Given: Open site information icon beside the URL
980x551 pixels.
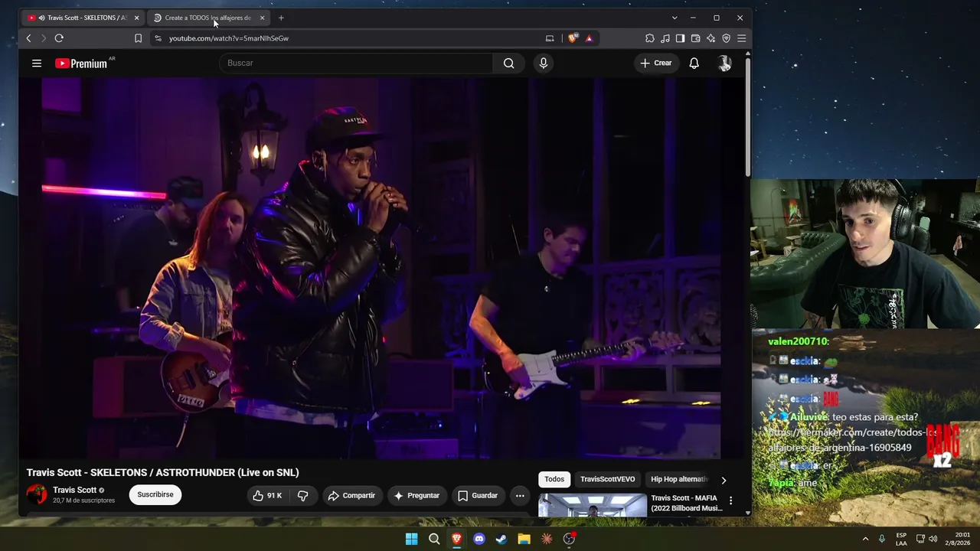Looking at the screenshot, I should pyautogui.click(x=158, y=38).
